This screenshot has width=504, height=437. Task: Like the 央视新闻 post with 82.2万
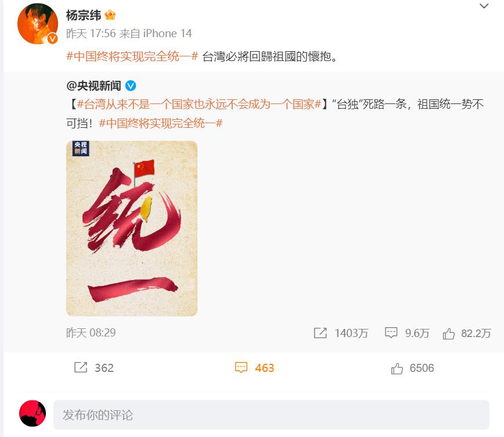coord(467,333)
